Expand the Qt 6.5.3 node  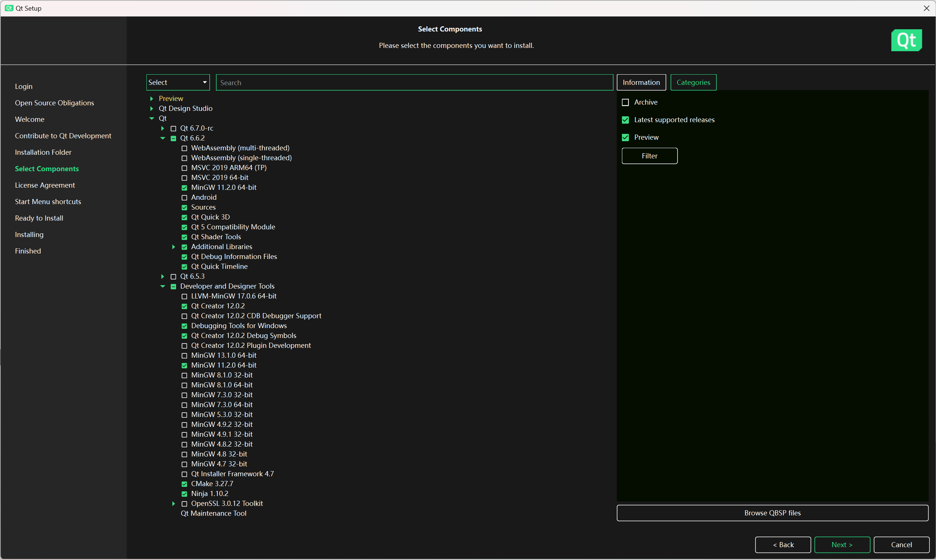tap(163, 277)
